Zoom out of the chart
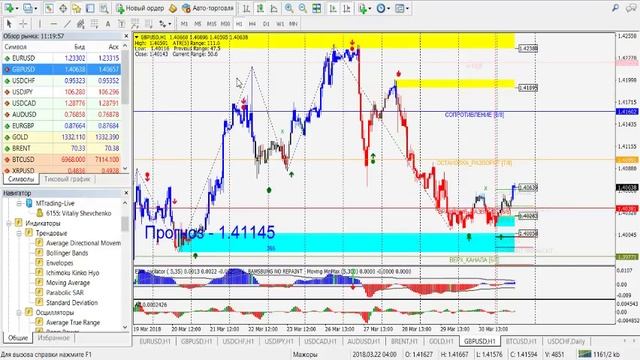640x360 pixels. pos(302,8)
